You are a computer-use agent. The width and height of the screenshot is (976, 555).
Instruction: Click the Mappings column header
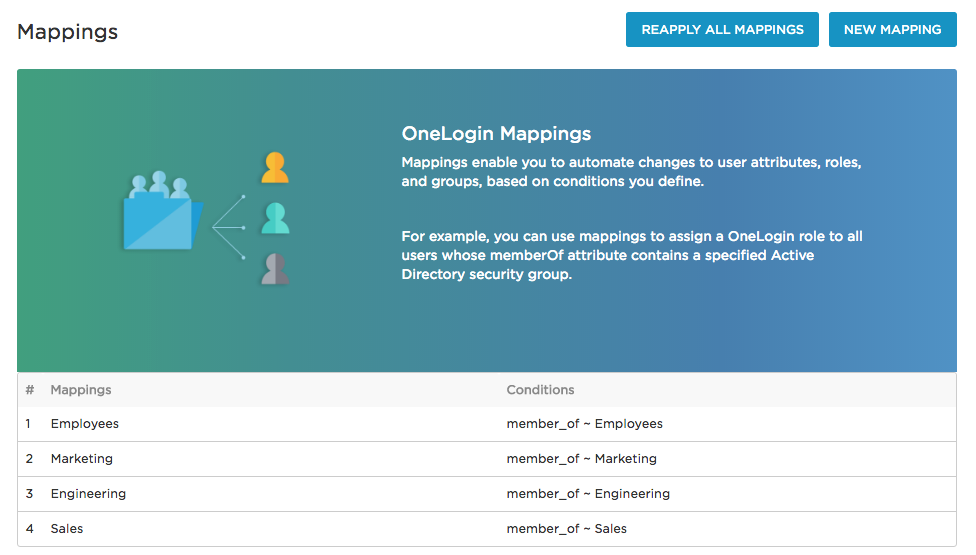point(81,390)
